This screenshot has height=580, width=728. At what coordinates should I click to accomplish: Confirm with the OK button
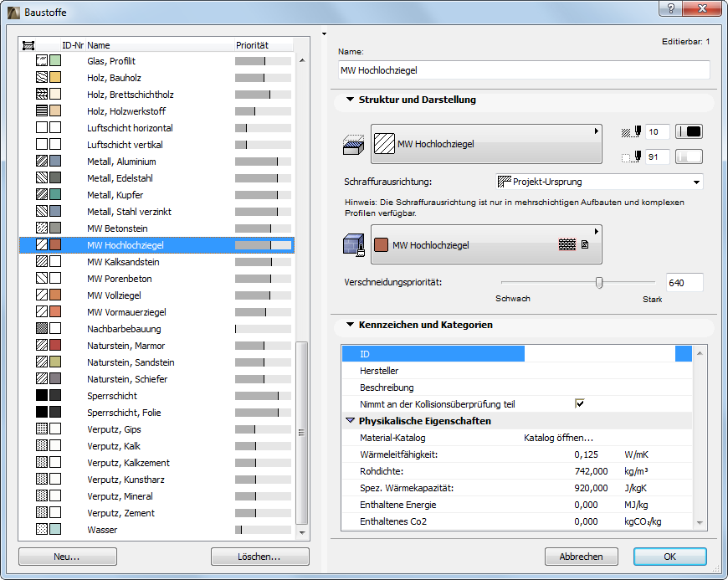(x=670, y=557)
